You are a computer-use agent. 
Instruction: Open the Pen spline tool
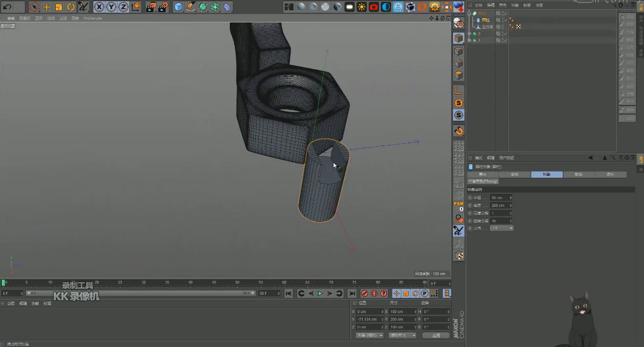point(190,7)
